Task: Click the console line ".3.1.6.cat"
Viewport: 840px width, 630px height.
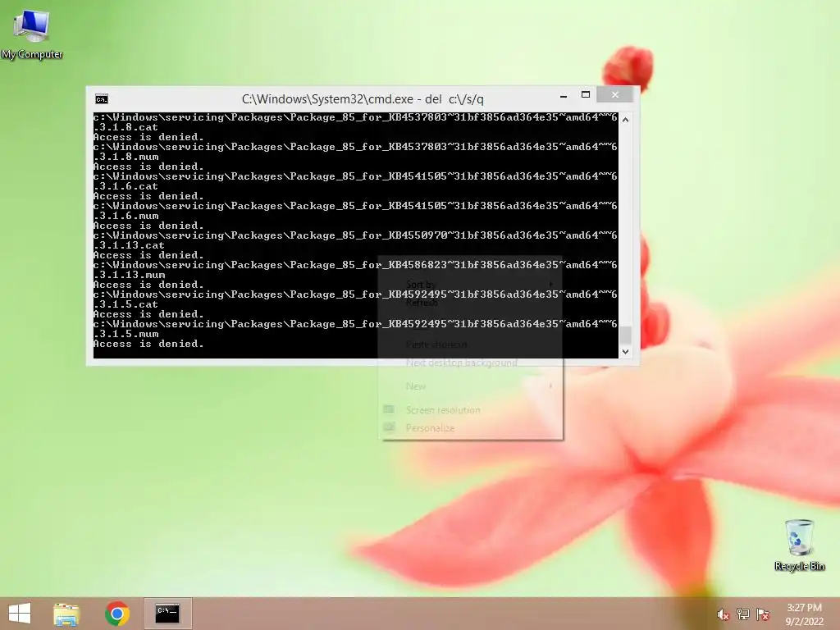Action: pos(126,186)
